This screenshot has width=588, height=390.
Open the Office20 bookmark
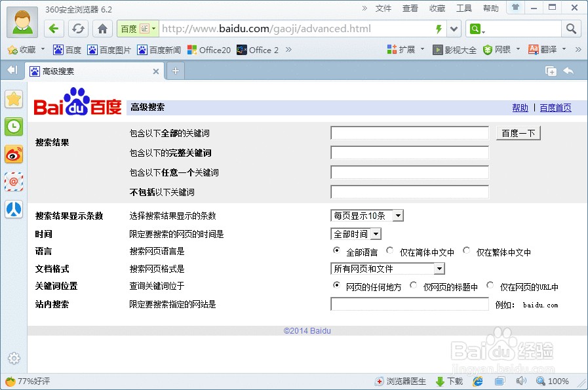tap(209, 50)
